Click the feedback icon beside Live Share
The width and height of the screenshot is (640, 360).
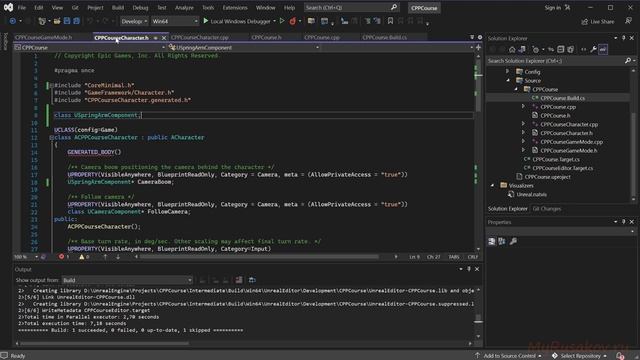point(628,21)
